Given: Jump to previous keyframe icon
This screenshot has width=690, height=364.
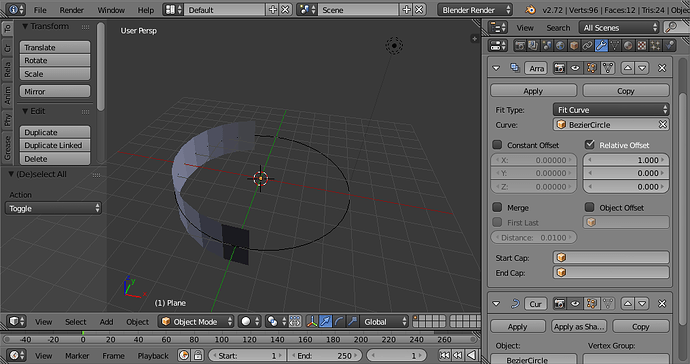Looking at the screenshot, I should point(458,355).
